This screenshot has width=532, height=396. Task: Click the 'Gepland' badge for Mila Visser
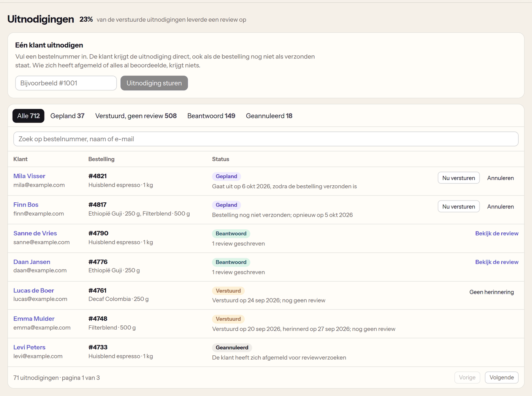tap(226, 176)
